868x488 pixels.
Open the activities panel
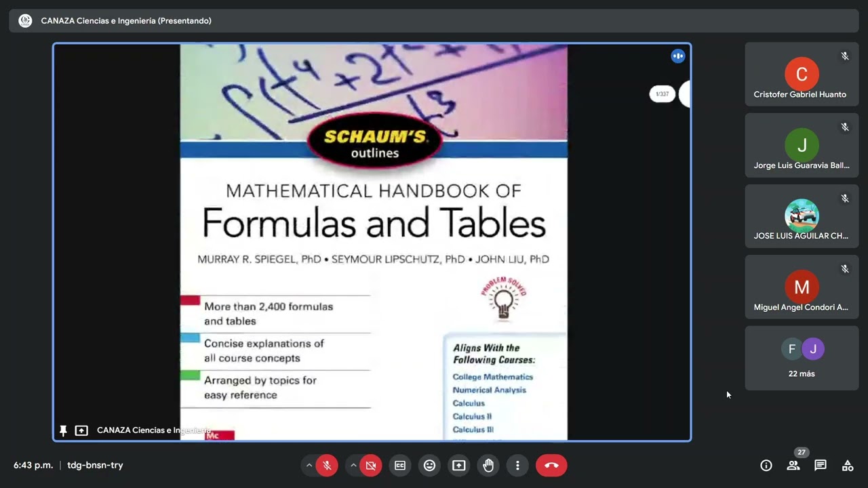[848, 466]
